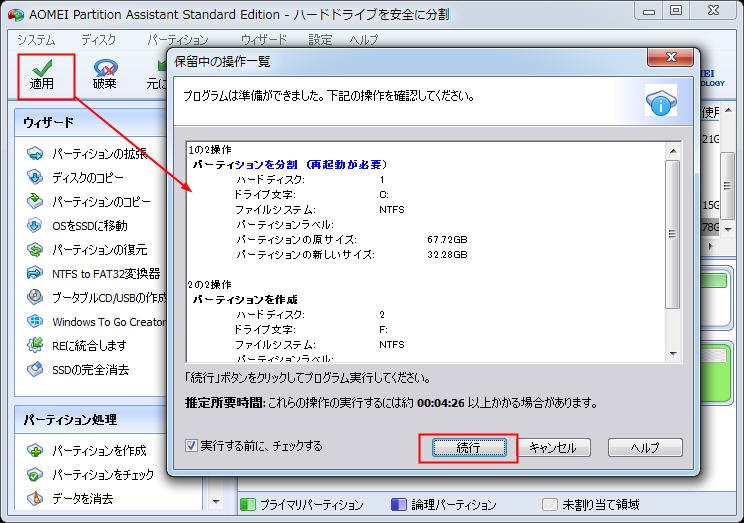Start the OSをSSDに移動 wizard icon
The width and height of the screenshot is (744, 523).
(x=35, y=225)
